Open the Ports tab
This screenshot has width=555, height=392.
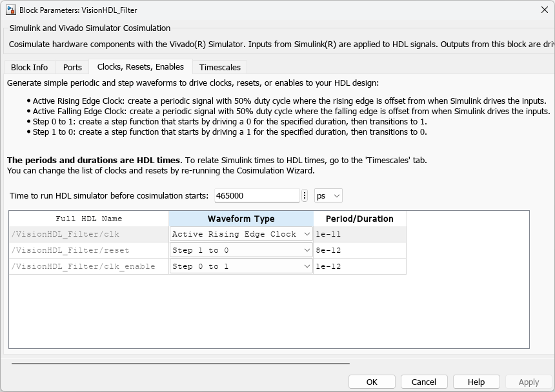click(72, 67)
